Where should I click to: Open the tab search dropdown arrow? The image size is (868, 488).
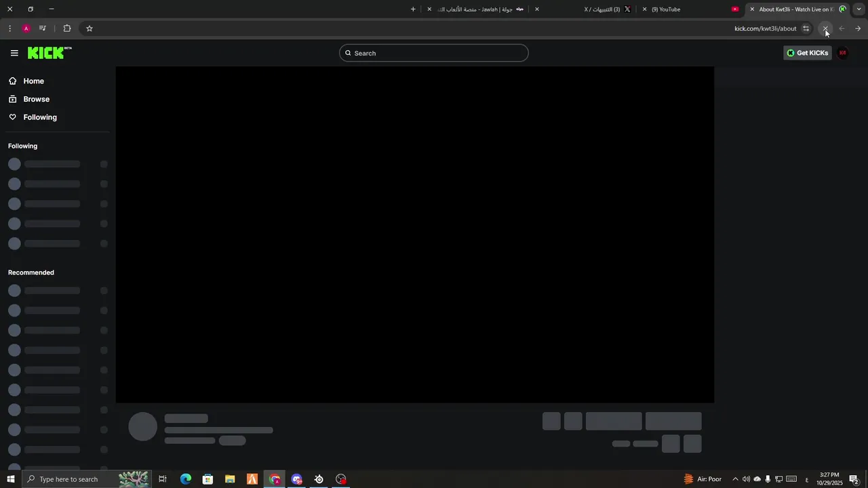tap(859, 9)
